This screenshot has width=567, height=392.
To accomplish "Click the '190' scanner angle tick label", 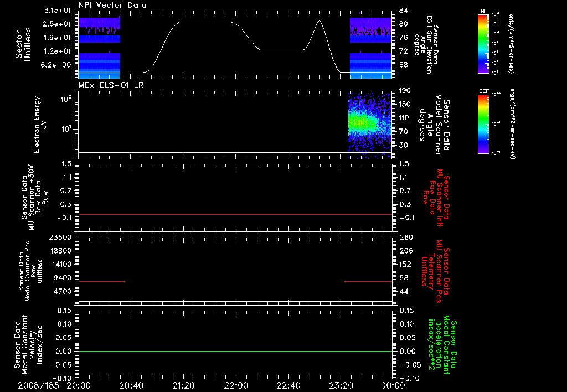I will pyautogui.click(x=404, y=91).
